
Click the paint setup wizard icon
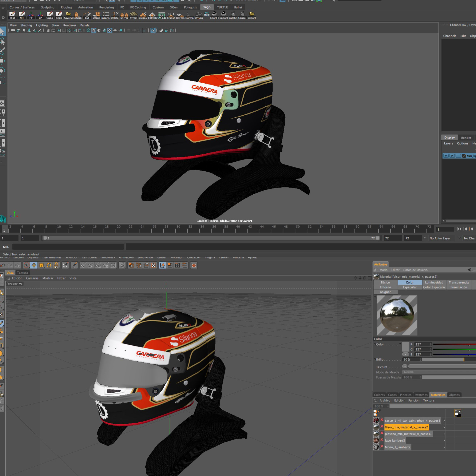click(x=65, y=265)
